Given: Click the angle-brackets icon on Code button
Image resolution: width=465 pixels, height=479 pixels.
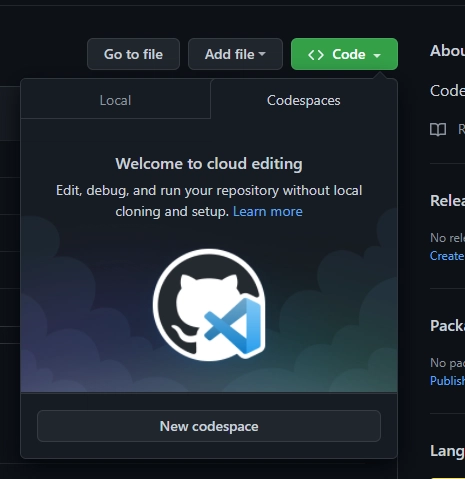Looking at the screenshot, I should pos(316,55).
